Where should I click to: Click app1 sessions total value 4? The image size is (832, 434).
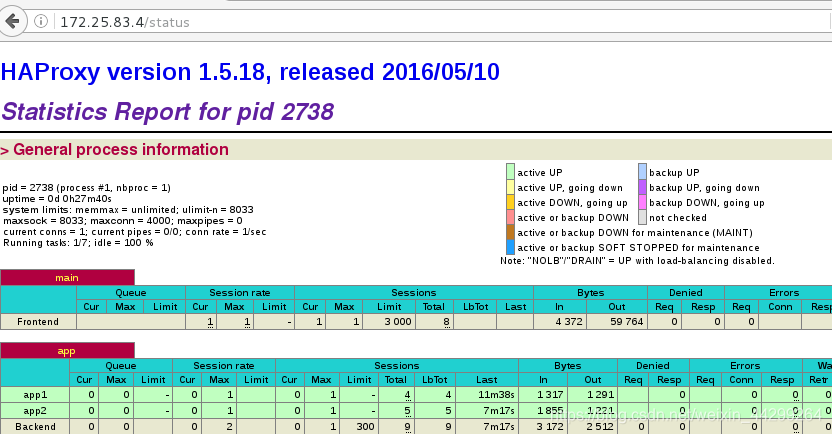407,395
